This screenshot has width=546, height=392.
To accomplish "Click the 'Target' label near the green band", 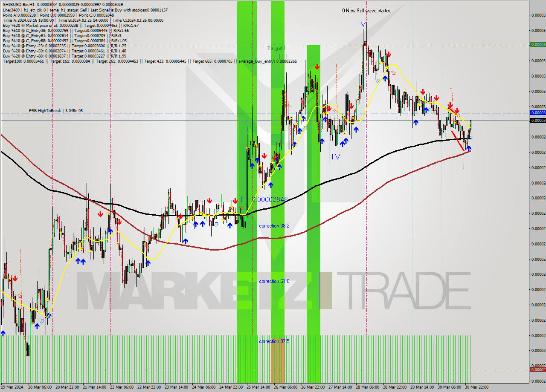I will click(x=275, y=48).
